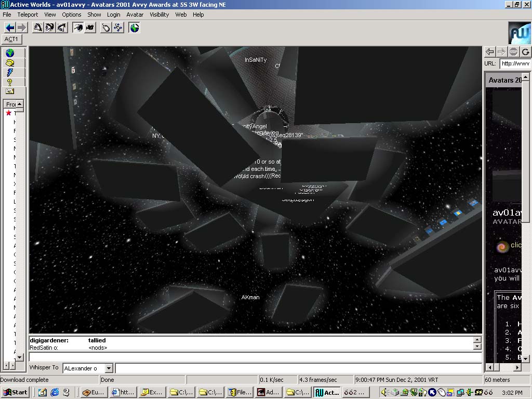Click the blue back arrow in toolbar
532x399 pixels.
pos(9,28)
